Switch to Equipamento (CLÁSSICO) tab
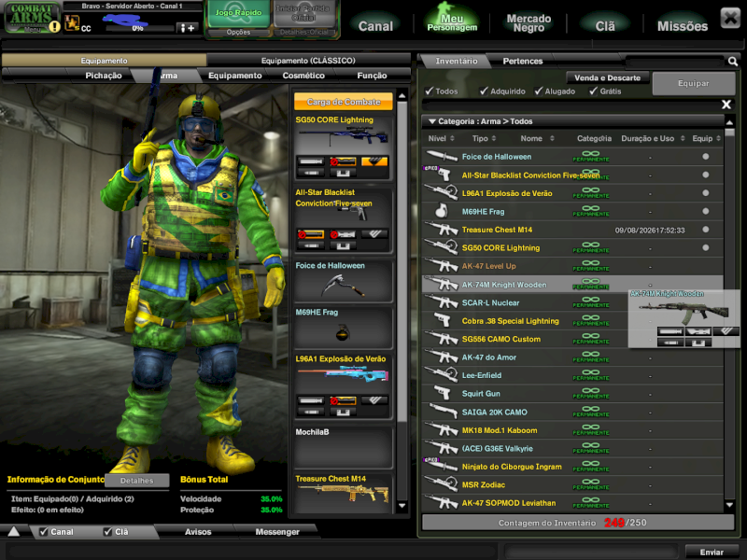Viewport: 747px width, 560px height. [x=308, y=61]
